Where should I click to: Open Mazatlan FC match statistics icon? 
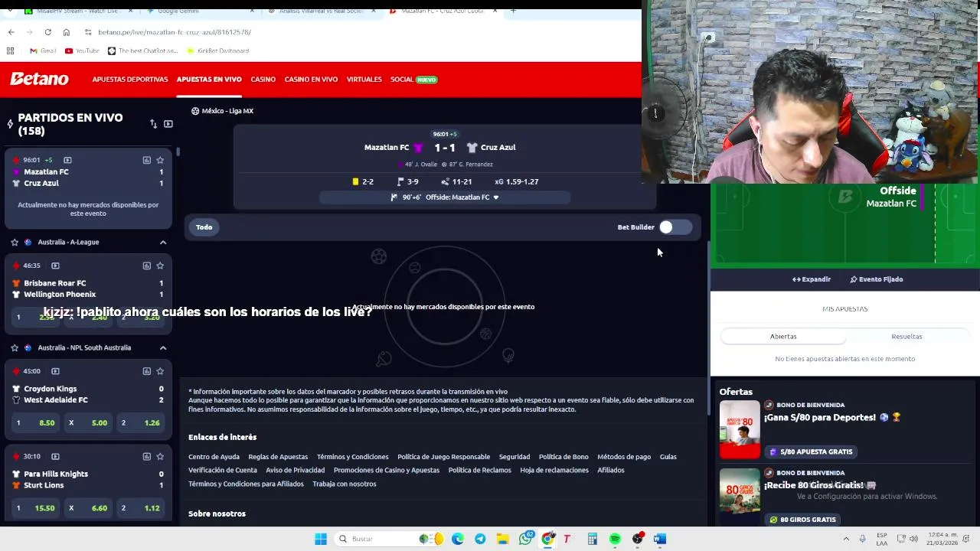click(146, 160)
